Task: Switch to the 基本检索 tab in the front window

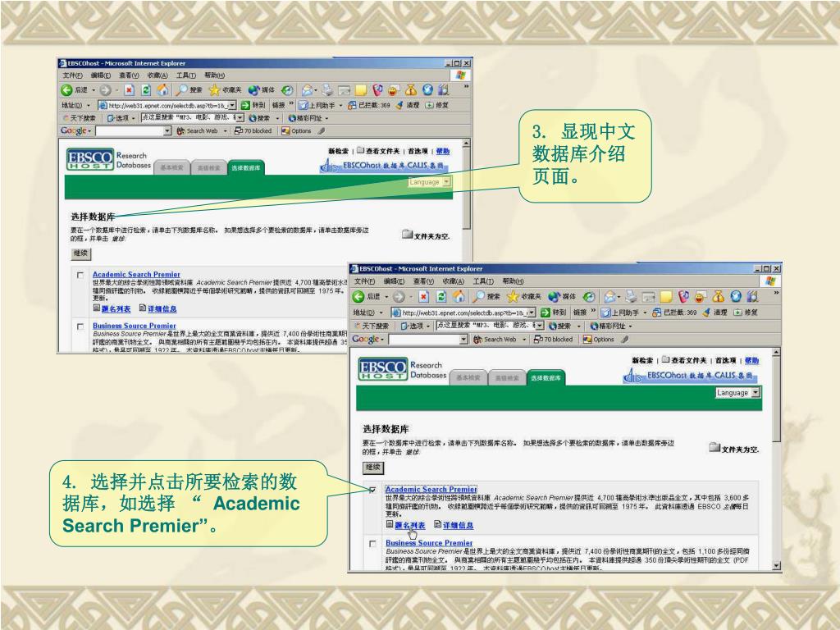Action: 468,377
